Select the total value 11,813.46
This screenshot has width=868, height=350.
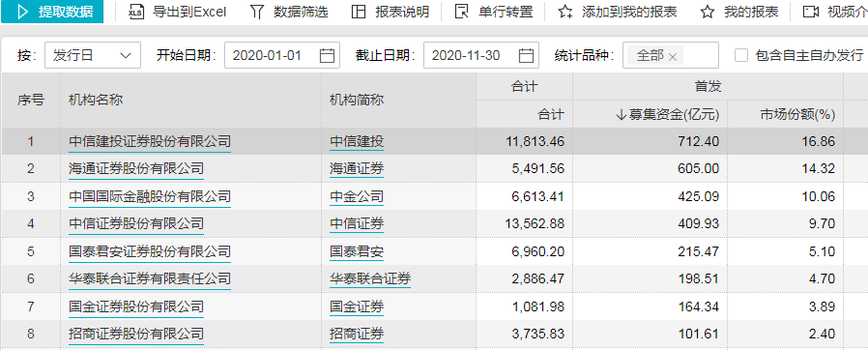[x=535, y=142]
